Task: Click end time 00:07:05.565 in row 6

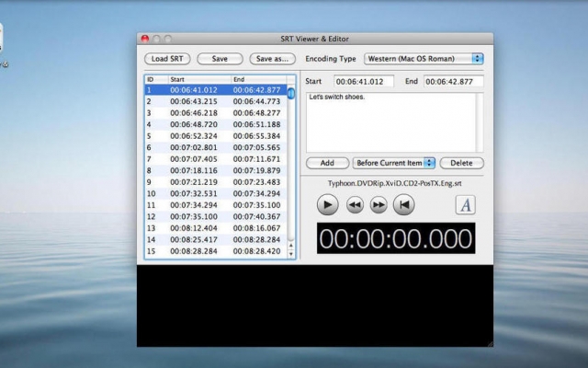Action: (257, 147)
